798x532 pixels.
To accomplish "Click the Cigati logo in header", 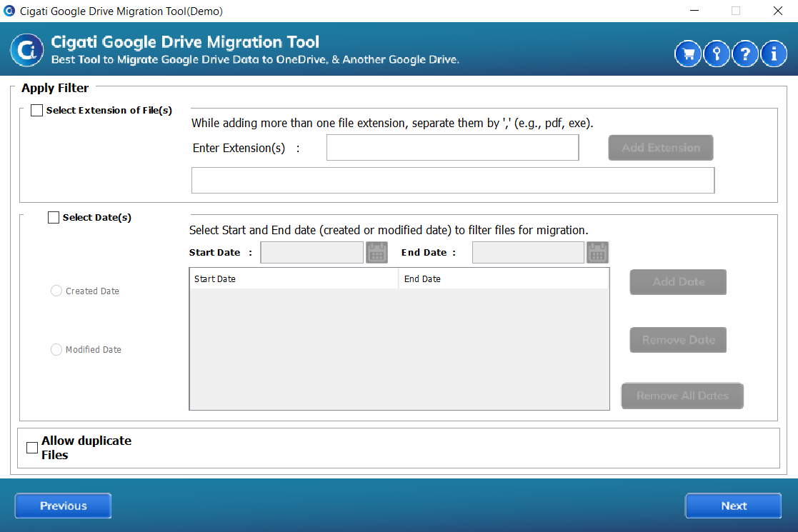I will [x=27, y=50].
